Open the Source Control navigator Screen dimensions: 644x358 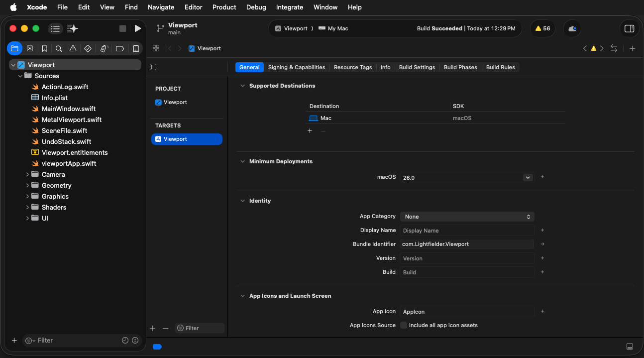(x=29, y=48)
